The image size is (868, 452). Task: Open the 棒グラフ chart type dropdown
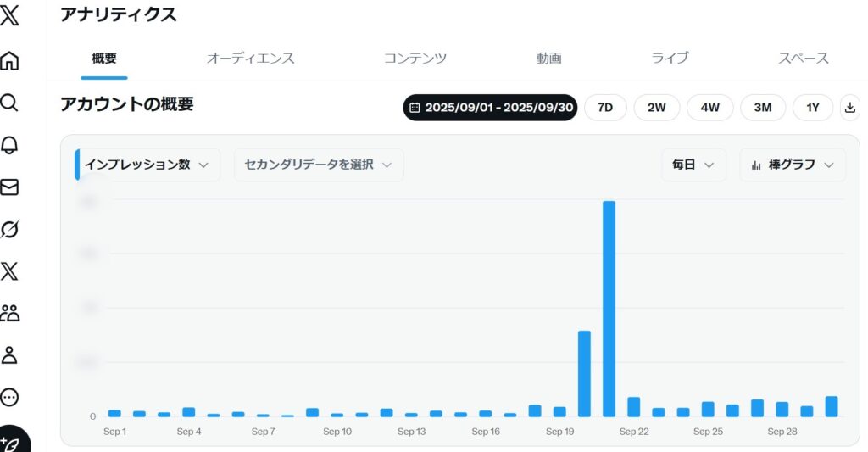coord(793,165)
